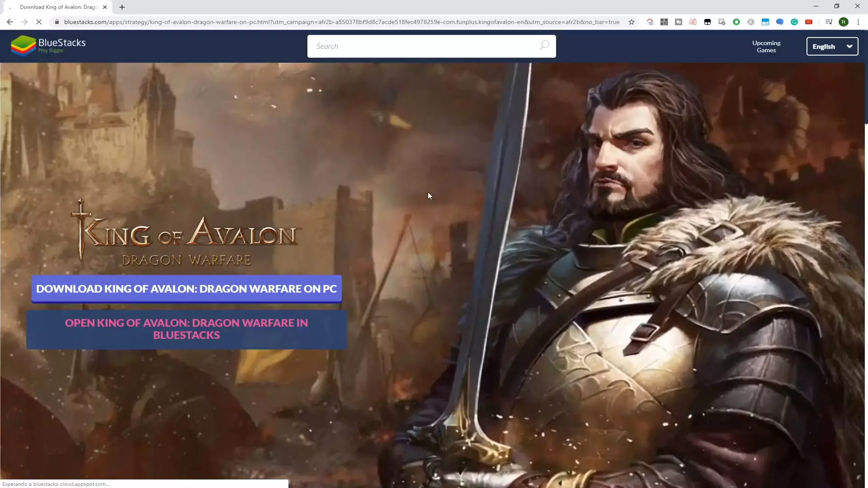Click the Grammarly extension icon
Image resolution: width=868 pixels, height=488 pixels.
point(794,22)
